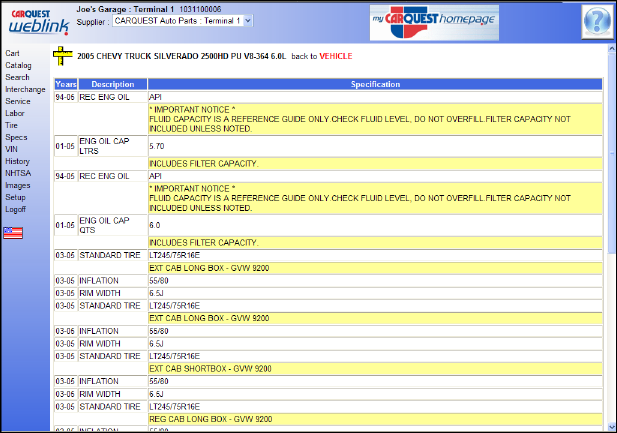Click the Description column header
Viewport: 617px width, 433px height.
click(x=113, y=84)
